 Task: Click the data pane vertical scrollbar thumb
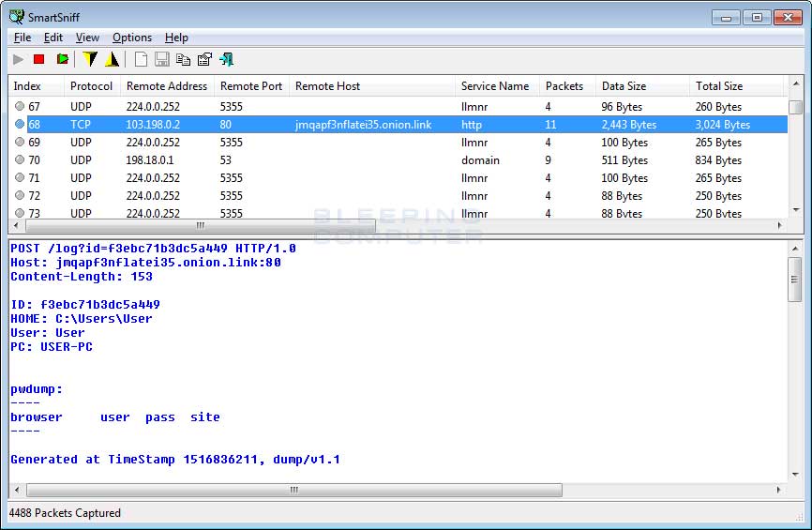pyautogui.click(x=794, y=280)
